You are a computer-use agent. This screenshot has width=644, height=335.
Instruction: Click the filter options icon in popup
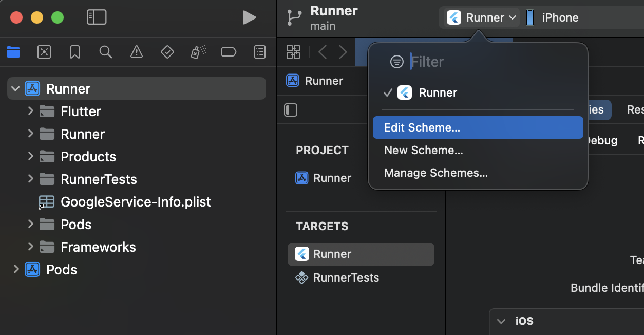pyautogui.click(x=397, y=62)
